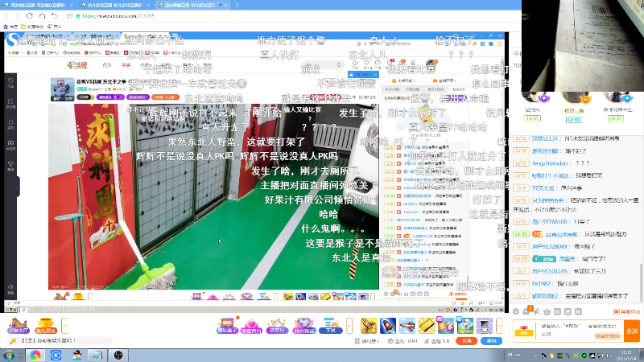Go to the browser home page icon
Screen dimensions: 644x362
(42, 15)
